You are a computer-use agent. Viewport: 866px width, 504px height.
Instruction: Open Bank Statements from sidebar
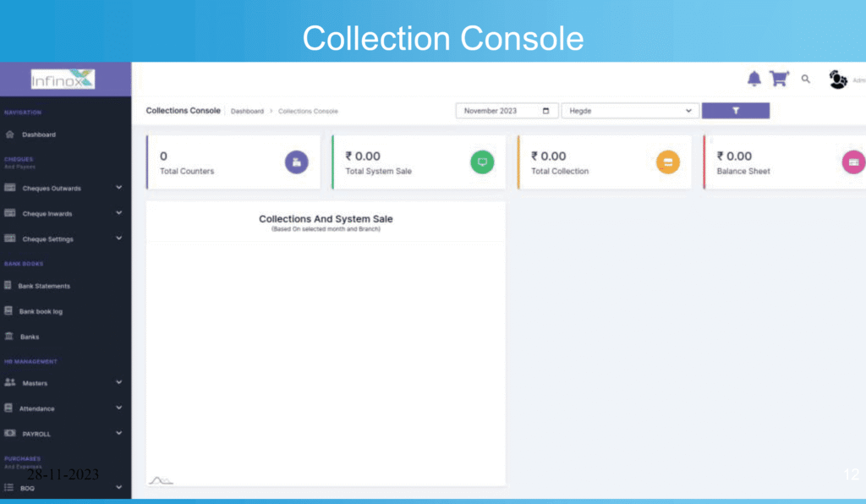pos(44,286)
